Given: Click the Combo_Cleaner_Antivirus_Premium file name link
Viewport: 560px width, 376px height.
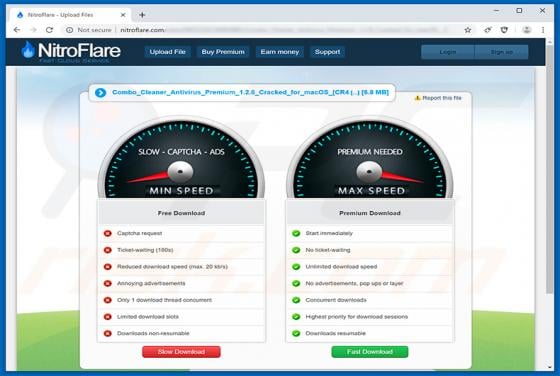Looking at the screenshot, I should (x=250, y=92).
